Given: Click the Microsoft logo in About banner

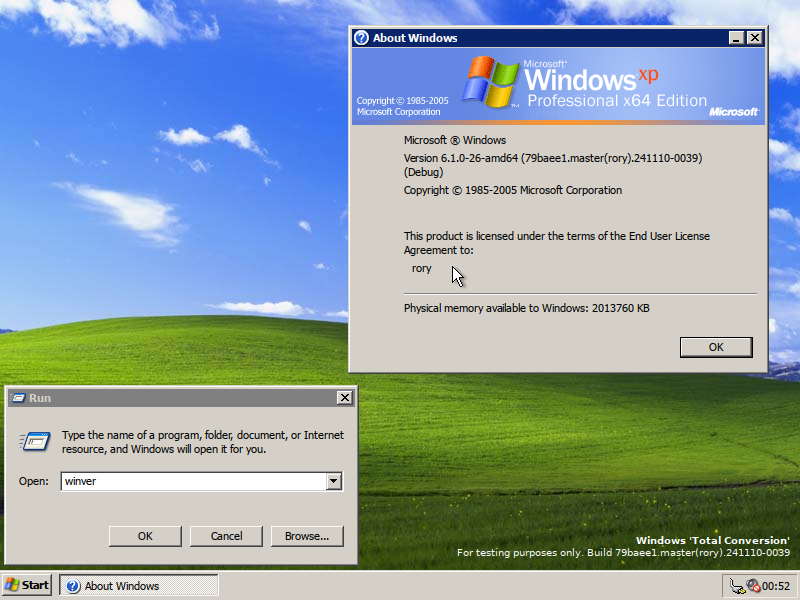Looking at the screenshot, I should tap(734, 112).
